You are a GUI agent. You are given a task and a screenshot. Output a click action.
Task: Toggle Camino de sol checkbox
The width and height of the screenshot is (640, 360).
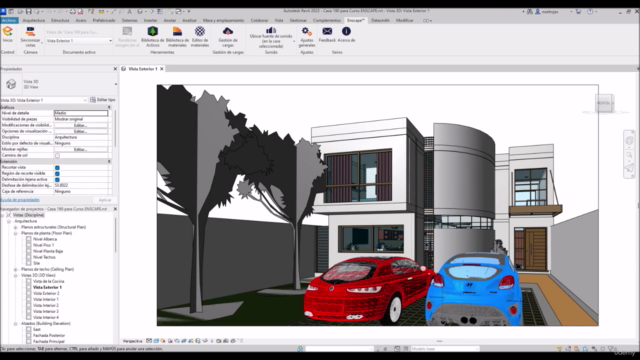tap(57, 156)
